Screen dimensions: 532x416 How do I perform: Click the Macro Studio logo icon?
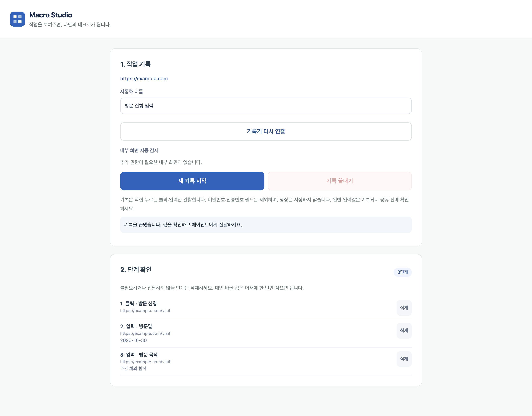coord(17,19)
